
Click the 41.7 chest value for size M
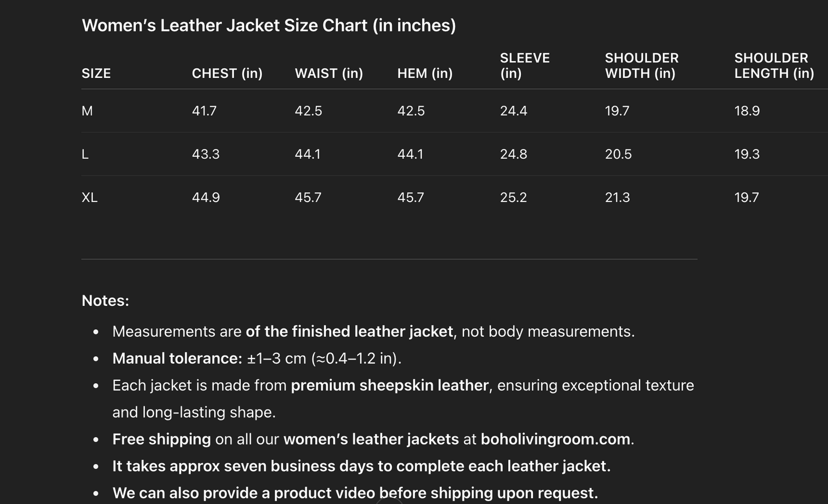(204, 111)
